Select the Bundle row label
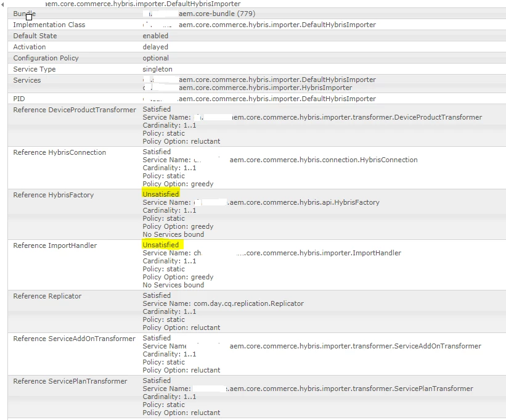This screenshot has height=420, width=506. 24,14
